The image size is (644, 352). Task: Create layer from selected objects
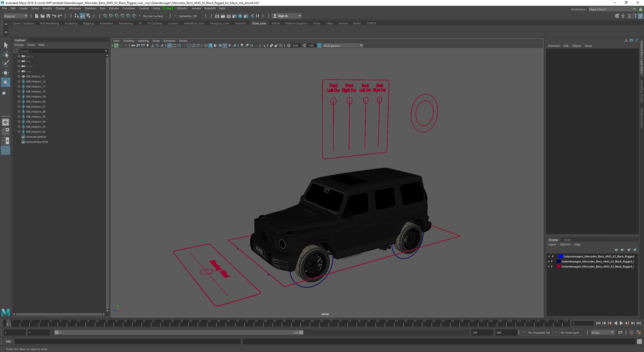click(x=635, y=250)
